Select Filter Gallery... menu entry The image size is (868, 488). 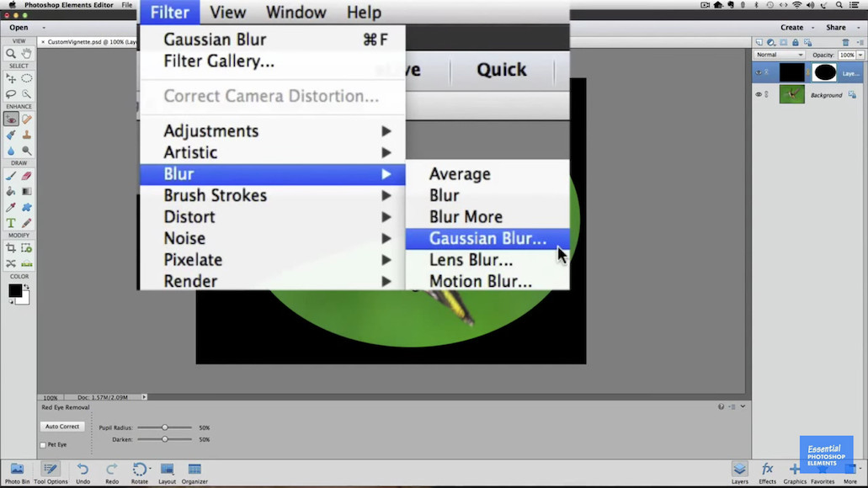tap(273, 61)
